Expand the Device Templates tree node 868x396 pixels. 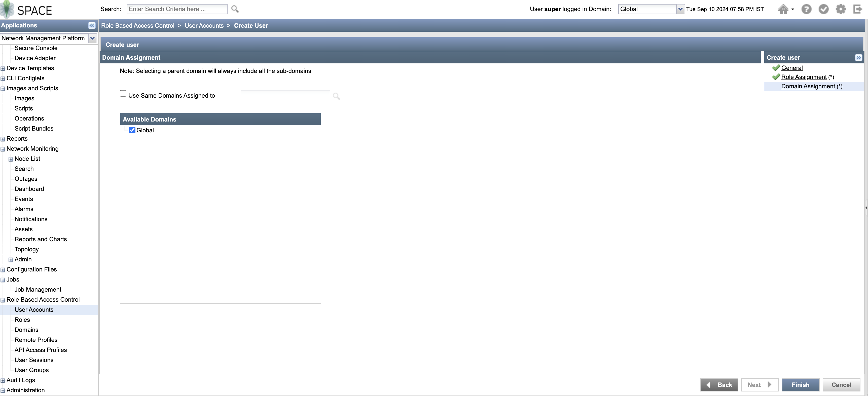point(3,69)
